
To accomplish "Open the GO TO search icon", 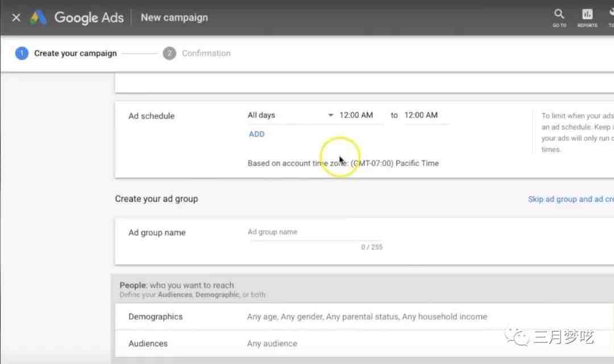I will pyautogui.click(x=559, y=14).
